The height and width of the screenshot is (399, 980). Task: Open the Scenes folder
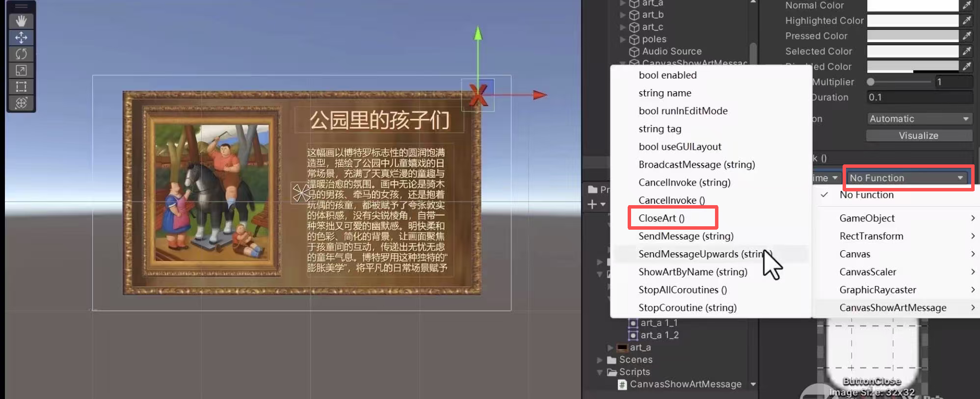[x=636, y=360]
